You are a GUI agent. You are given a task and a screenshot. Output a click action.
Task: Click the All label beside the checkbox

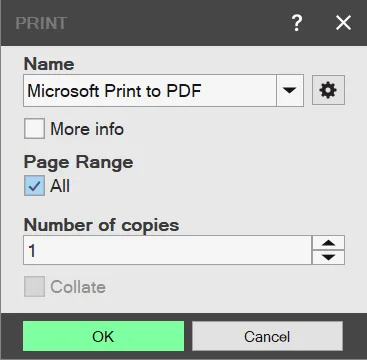60,186
